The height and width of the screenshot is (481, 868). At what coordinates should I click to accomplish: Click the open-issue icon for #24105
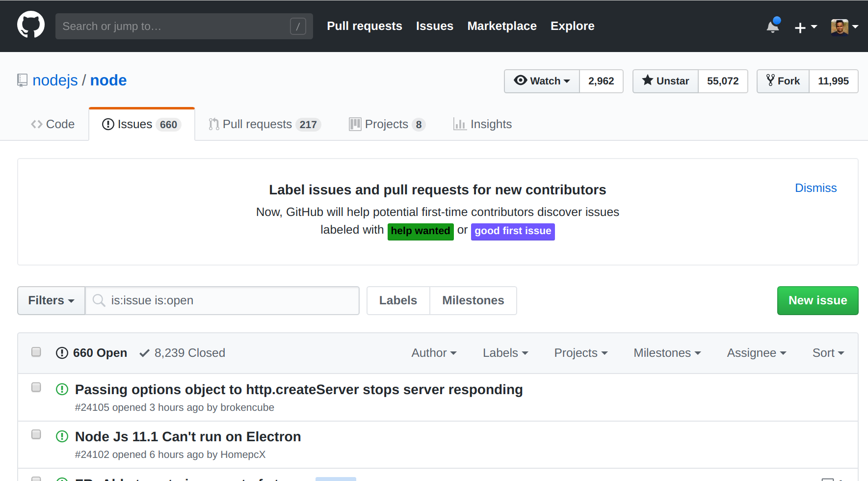click(x=62, y=390)
